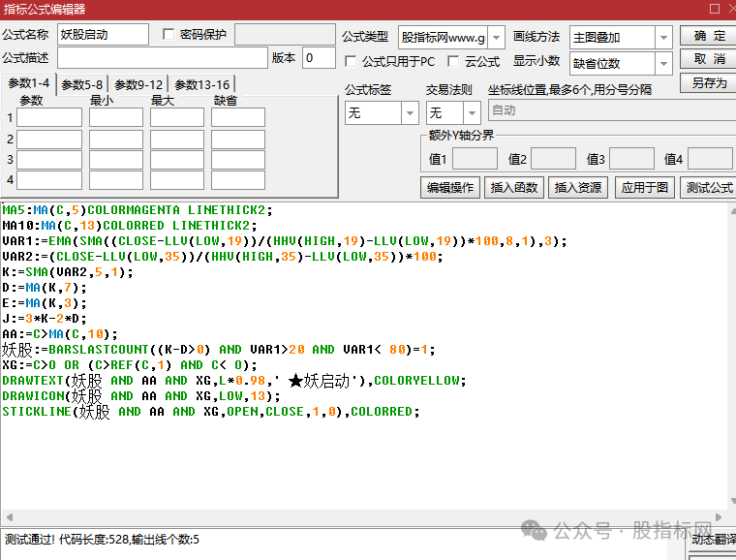Click the XG:= code line
This screenshot has height=560, width=736.
coord(130,364)
